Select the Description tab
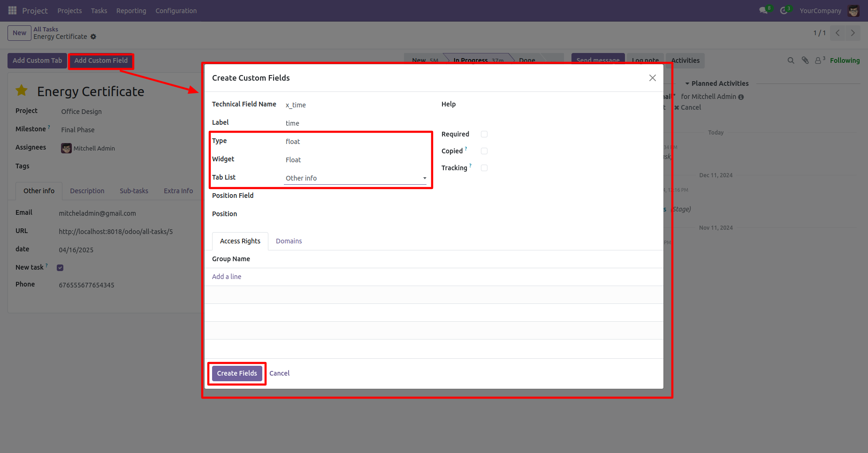This screenshot has height=453, width=868. click(x=87, y=191)
